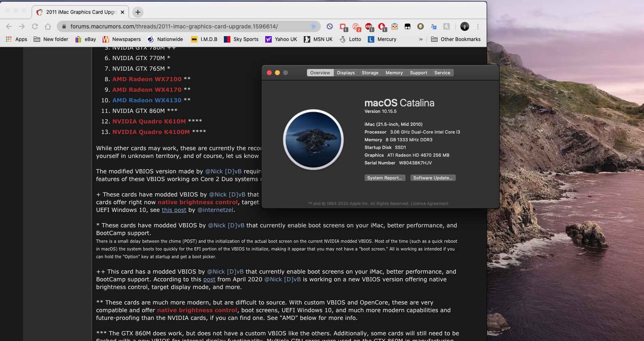This screenshot has width=644, height=341.
Task: Open the box-face mascot extension
Action: click(x=395, y=26)
